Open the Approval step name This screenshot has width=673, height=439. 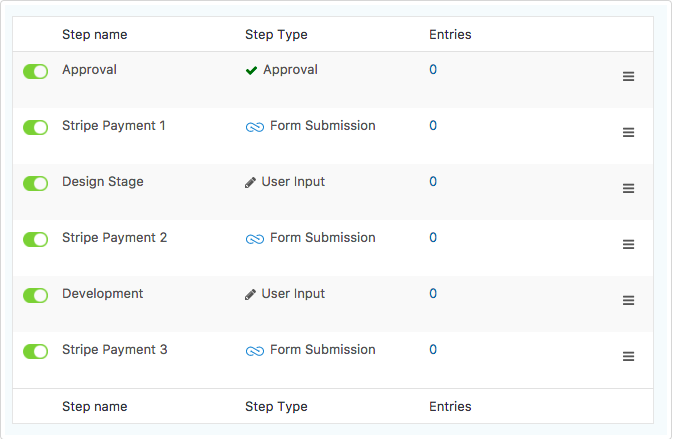(89, 70)
